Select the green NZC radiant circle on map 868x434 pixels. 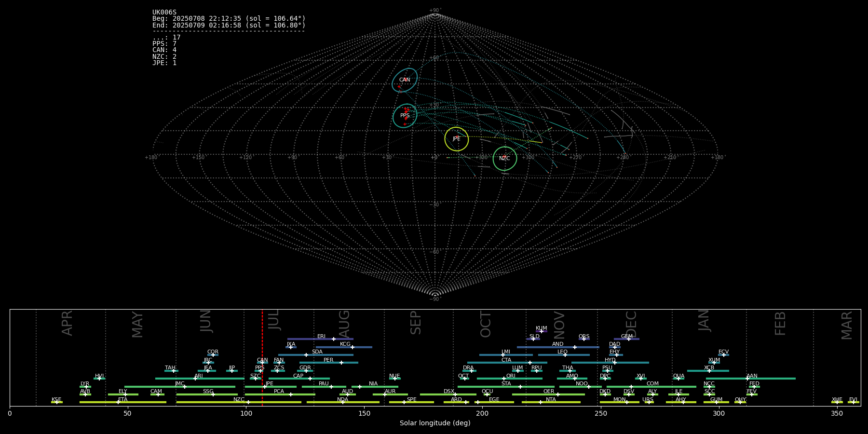tap(505, 159)
